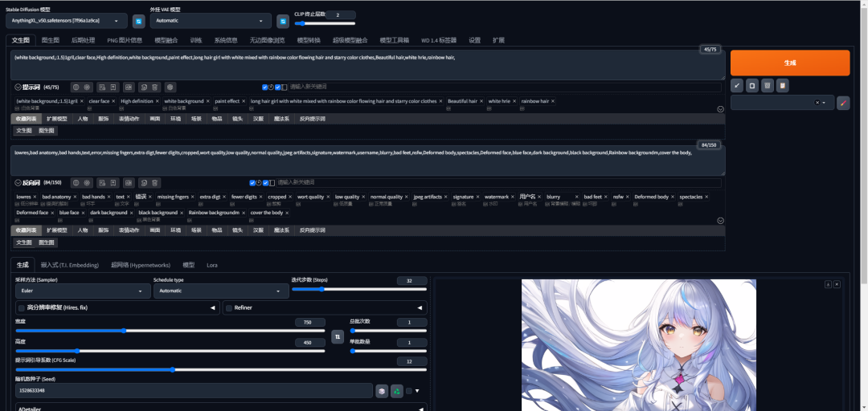Select 人物 category under positive prompt
The height and width of the screenshot is (411, 868).
pos(83,119)
